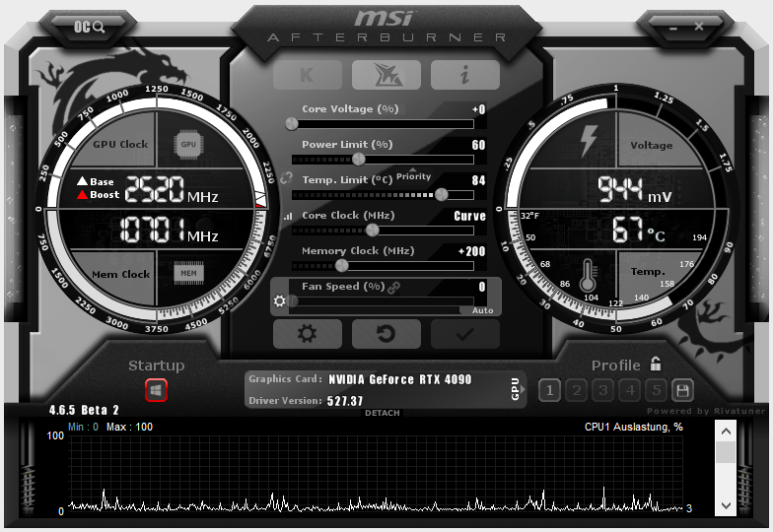Screen dimensions: 773x532
Task: Click the lightning bolt voltage icon
Action: [x=589, y=141]
